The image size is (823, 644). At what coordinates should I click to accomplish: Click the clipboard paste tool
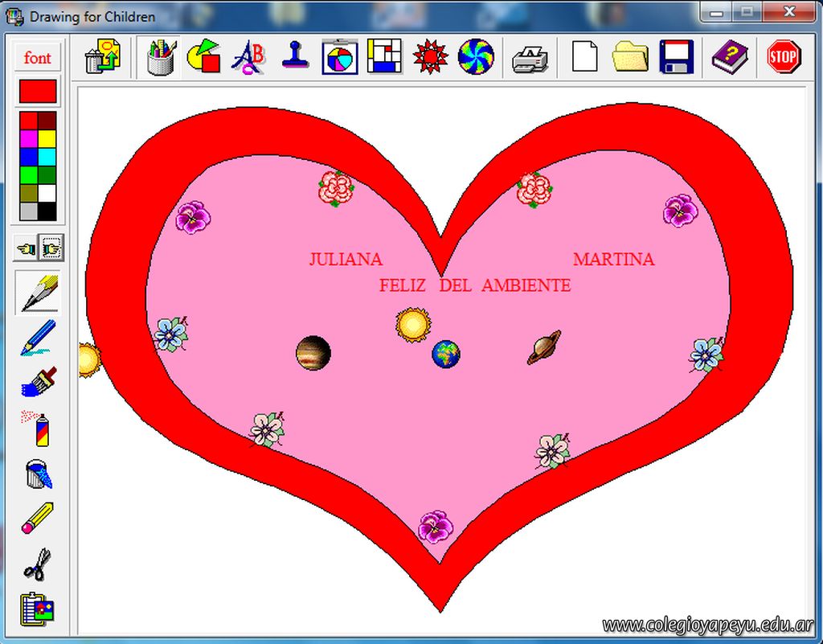38,609
